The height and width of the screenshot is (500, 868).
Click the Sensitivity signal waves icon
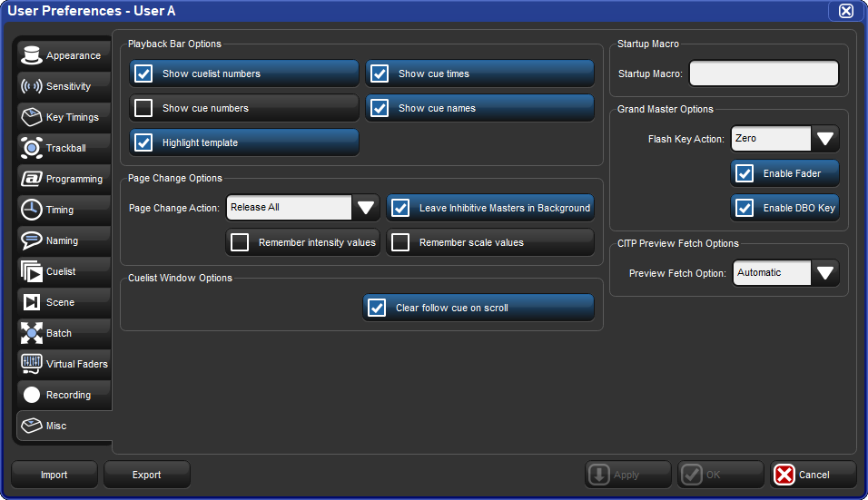click(x=32, y=86)
